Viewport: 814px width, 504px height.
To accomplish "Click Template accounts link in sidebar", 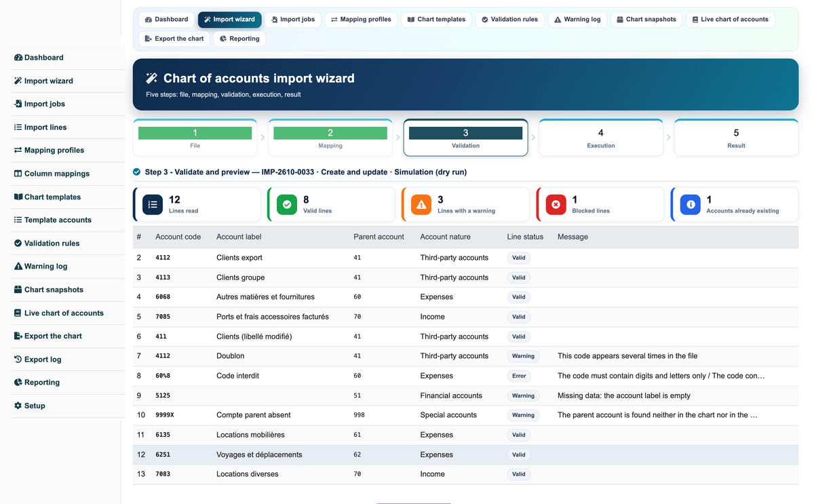I will pyautogui.click(x=58, y=220).
